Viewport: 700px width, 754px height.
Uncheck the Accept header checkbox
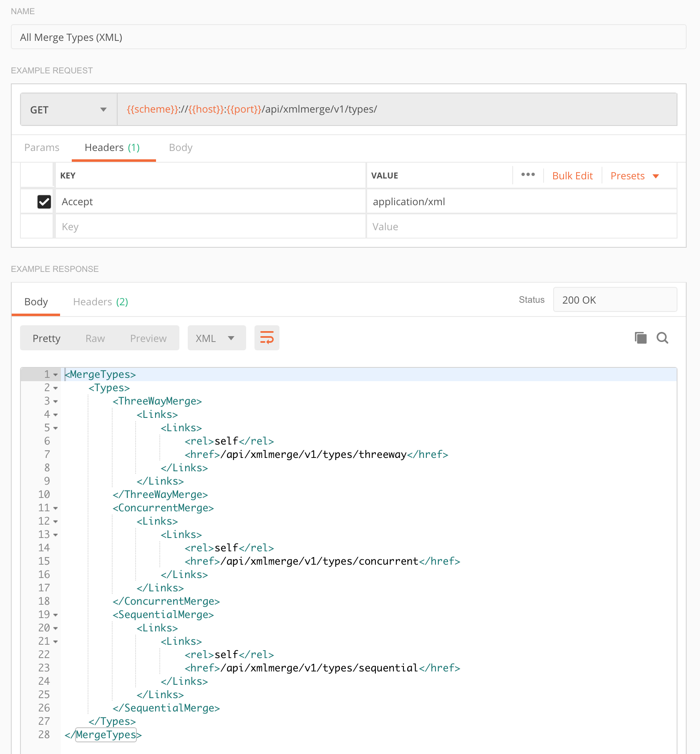click(44, 202)
